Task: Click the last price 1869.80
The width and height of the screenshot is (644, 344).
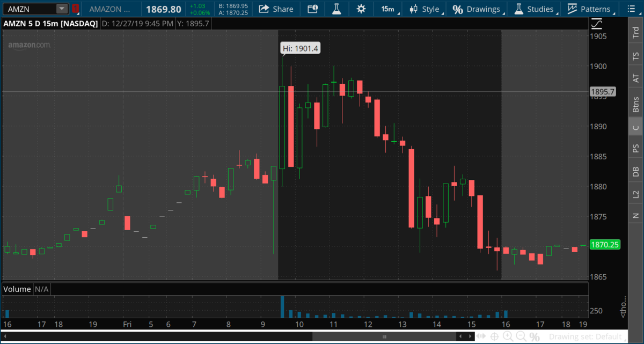Action: tap(164, 9)
